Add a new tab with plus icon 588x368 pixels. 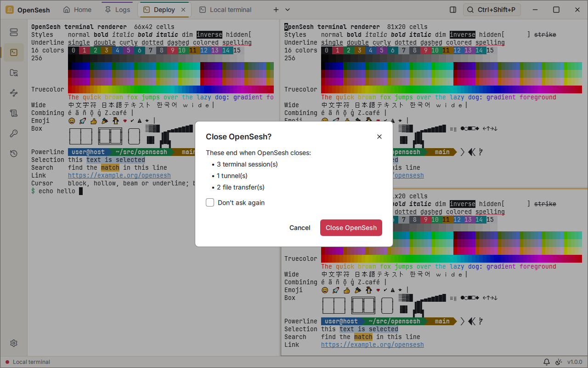pyautogui.click(x=276, y=10)
